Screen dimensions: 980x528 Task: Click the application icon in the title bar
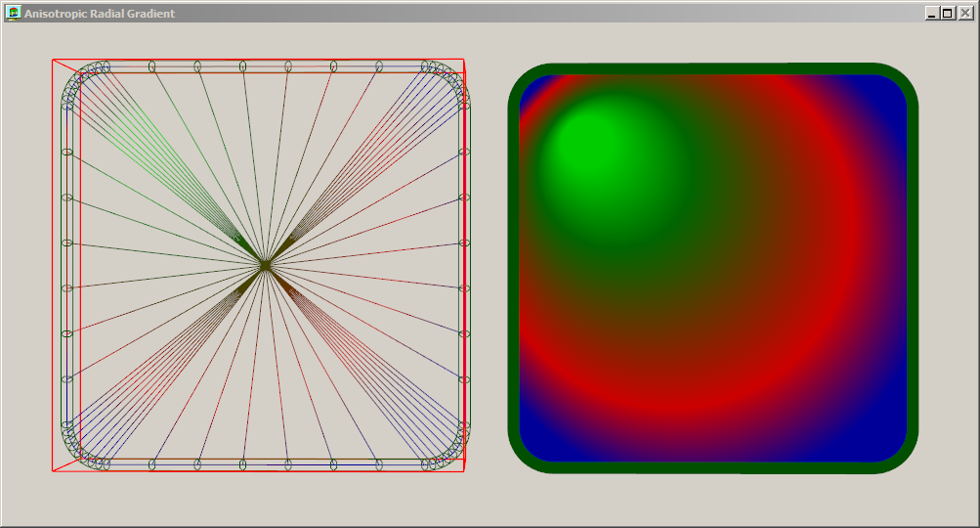click(x=13, y=13)
